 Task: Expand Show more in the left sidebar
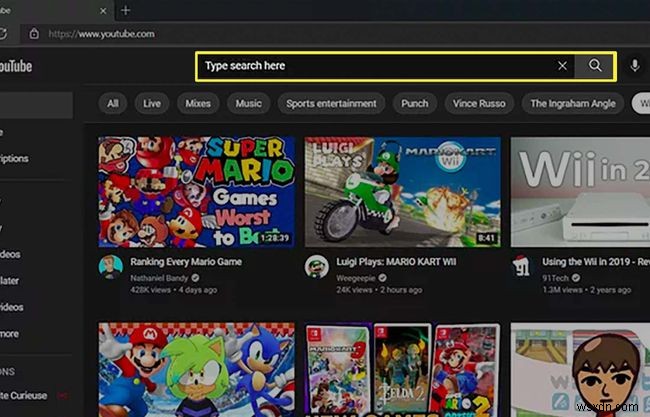(x=9, y=334)
